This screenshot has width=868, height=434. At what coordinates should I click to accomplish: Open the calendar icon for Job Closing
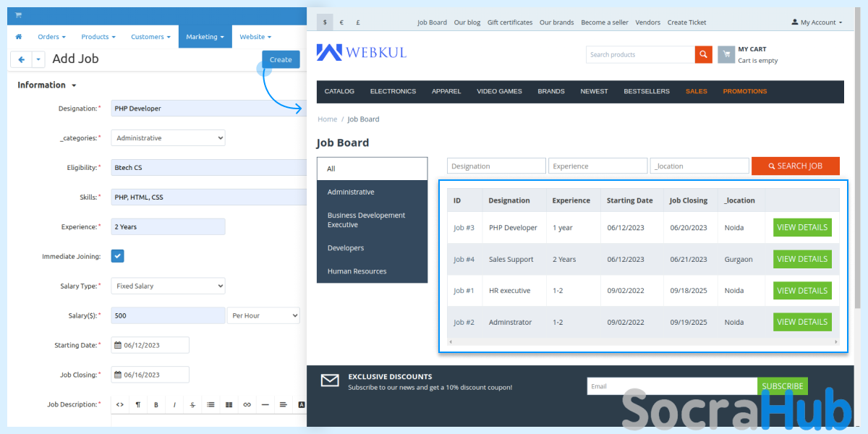click(117, 375)
